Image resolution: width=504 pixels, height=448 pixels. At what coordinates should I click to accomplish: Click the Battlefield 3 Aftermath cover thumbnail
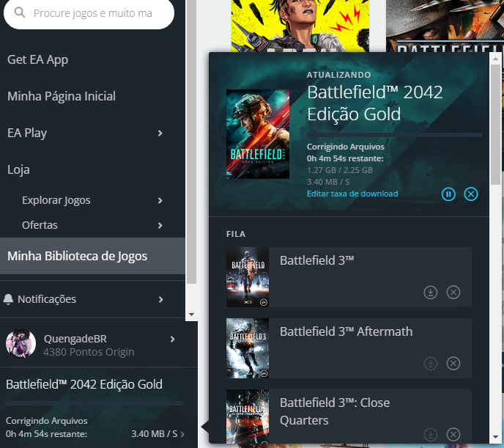pyautogui.click(x=248, y=348)
